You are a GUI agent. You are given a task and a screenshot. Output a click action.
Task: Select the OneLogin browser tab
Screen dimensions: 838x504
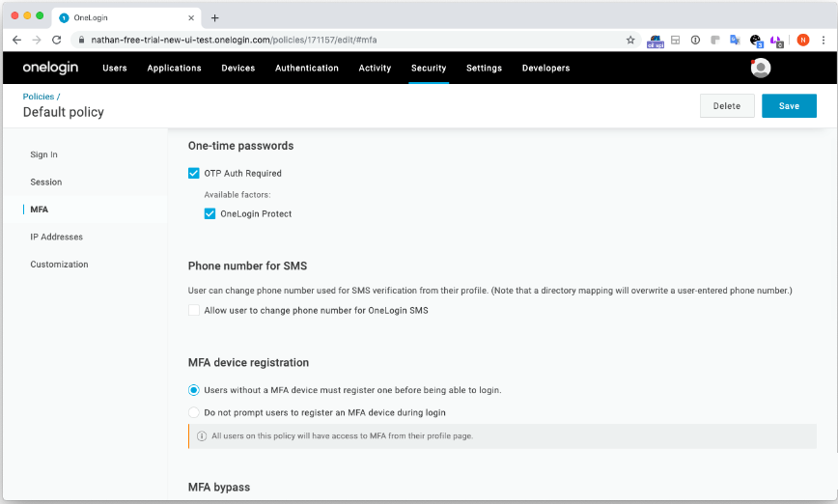(x=127, y=17)
